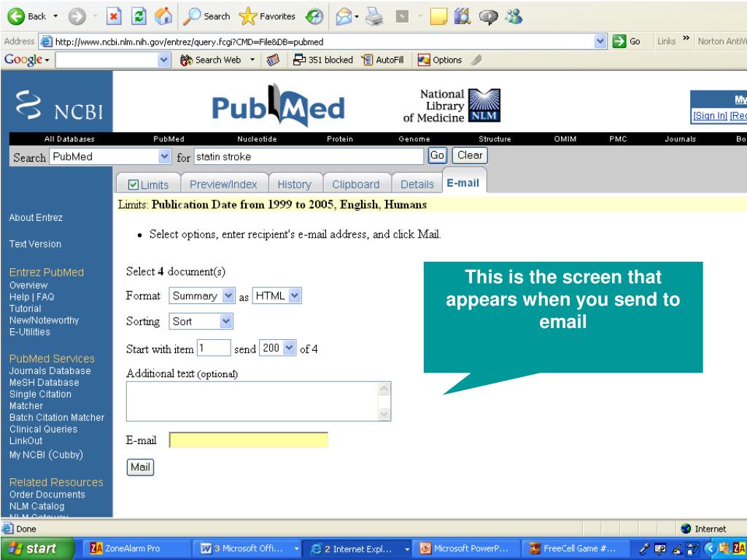Open Clinical Queries link
The width and height of the screenshot is (747, 560).
point(43,429)
